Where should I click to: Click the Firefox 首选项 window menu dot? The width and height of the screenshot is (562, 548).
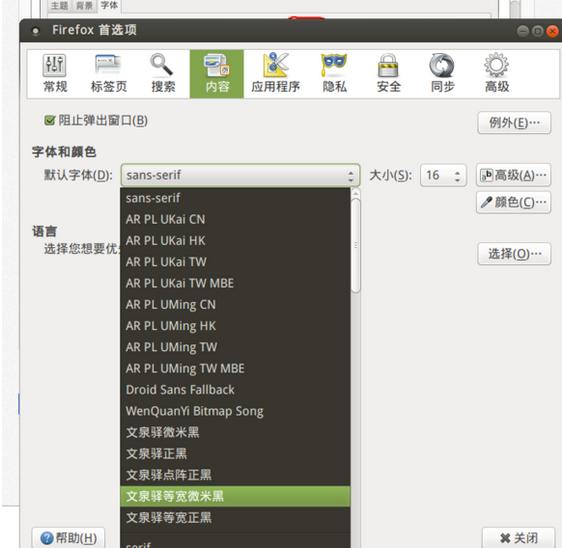(35, 31)
